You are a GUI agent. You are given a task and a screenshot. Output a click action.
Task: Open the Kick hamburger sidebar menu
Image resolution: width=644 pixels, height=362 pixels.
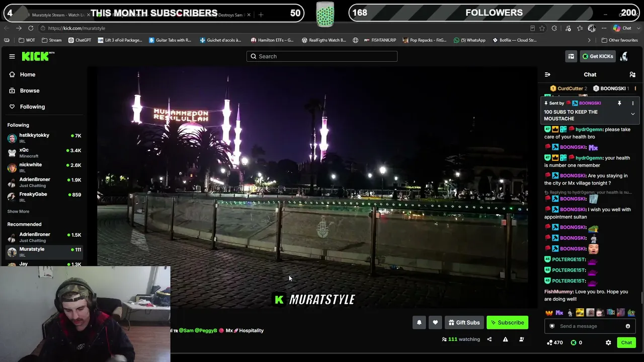pos(12,56)
